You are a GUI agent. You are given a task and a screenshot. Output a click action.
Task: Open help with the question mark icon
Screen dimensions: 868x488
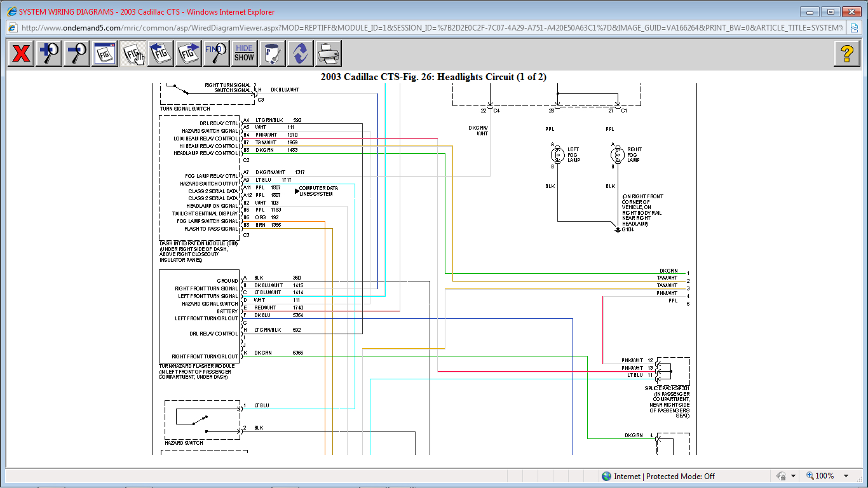click(846, 53)
